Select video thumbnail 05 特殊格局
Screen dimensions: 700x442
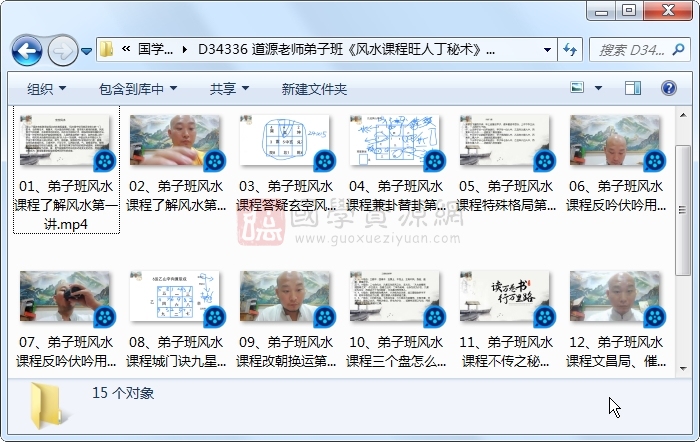[505, 142]
